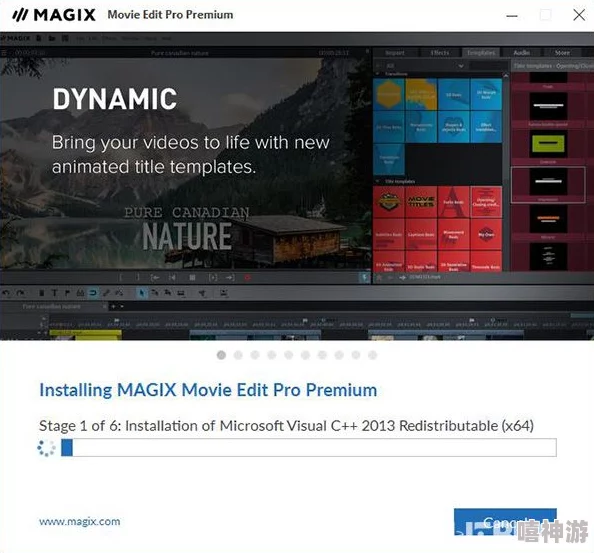Image resolution: width=594 pixels, height=553 pixels.
Task: Select the last slideshow pagination dot
Action: (x=373, y=355)
